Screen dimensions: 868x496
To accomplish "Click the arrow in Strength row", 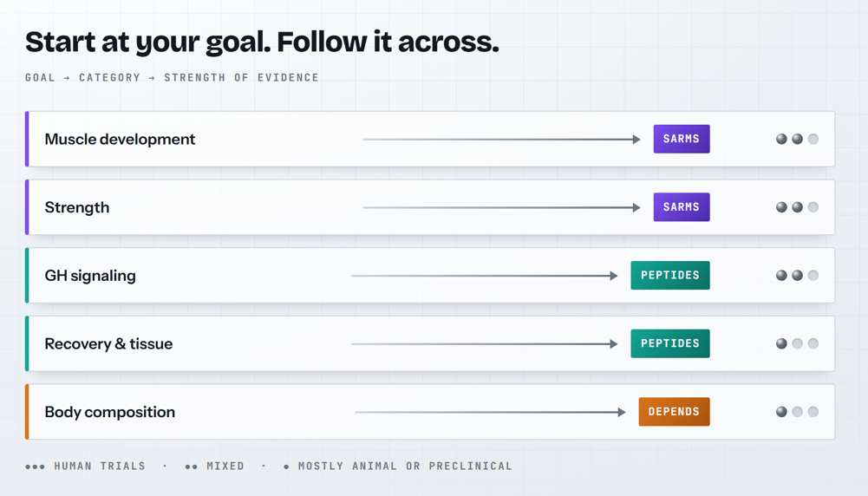I will 501,207.
